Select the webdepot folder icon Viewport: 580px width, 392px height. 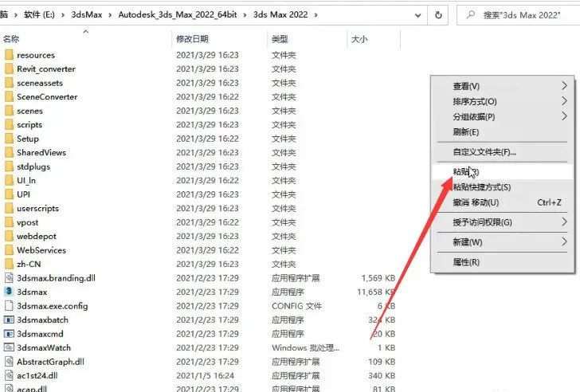(9, 237)
